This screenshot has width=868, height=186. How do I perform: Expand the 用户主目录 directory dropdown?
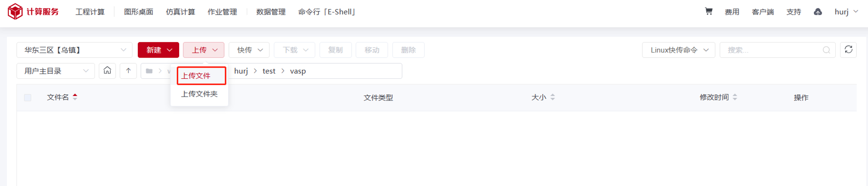(x=55, y=71)
